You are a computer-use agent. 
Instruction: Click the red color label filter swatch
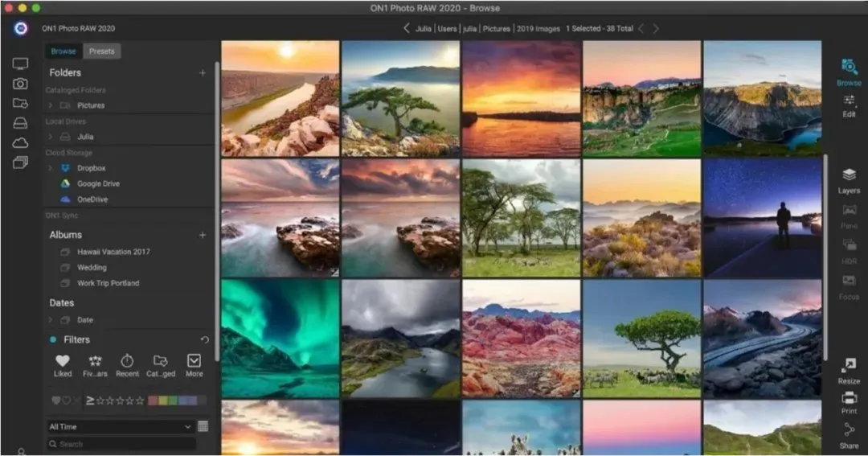[153, 400]
